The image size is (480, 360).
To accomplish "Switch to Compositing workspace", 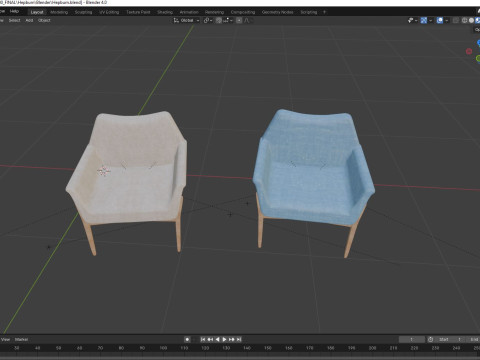I will [243, 12].
